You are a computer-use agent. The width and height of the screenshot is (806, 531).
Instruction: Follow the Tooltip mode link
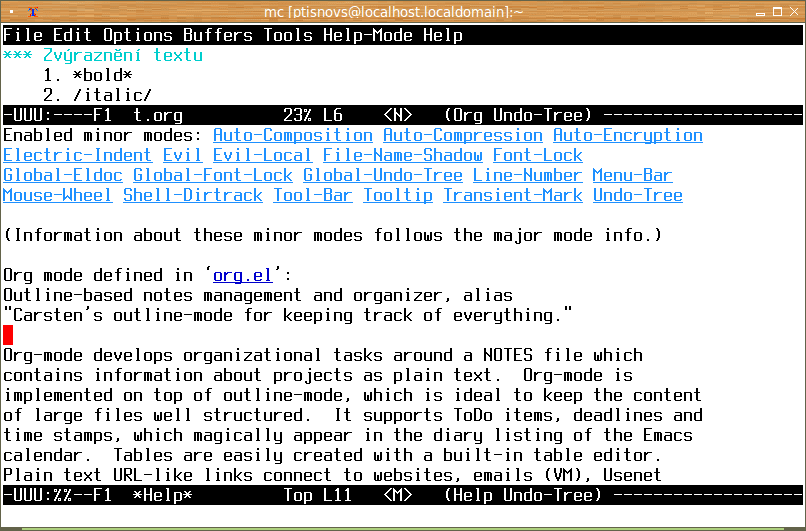point(398,195)
